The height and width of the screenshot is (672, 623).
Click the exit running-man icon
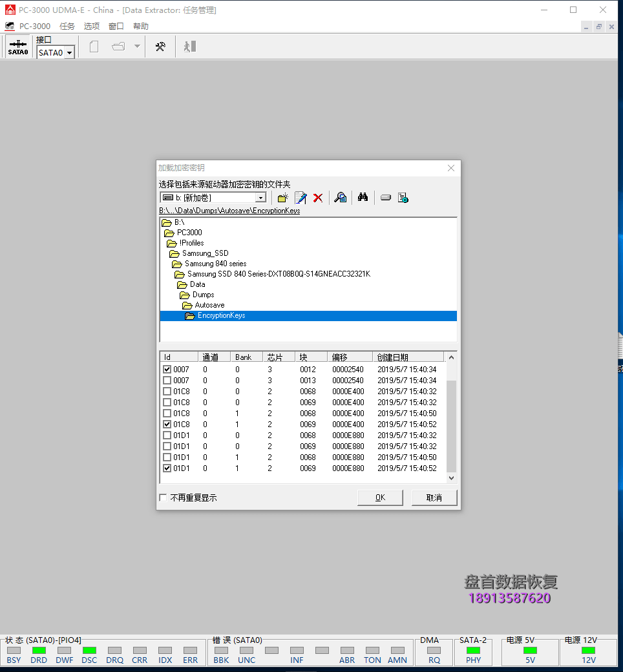pyautogui.click(x=189, y=47)
